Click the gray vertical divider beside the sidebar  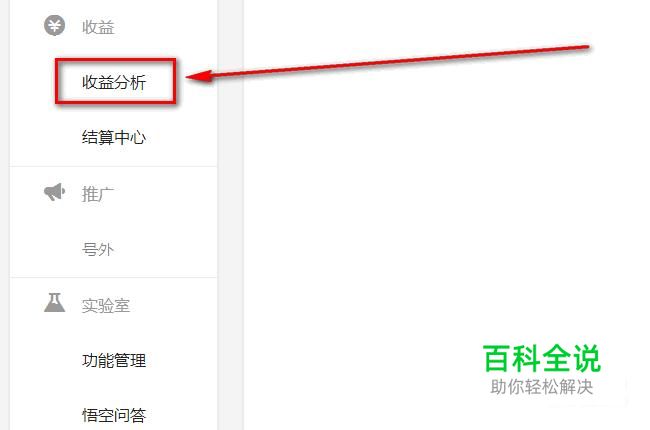click(230, 215)
